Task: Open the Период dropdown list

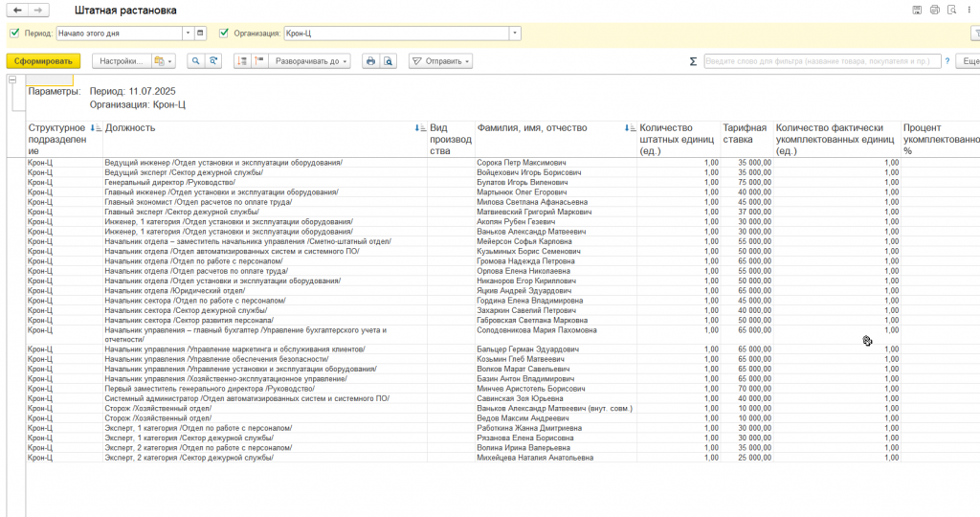Action: tap(189, 34)
